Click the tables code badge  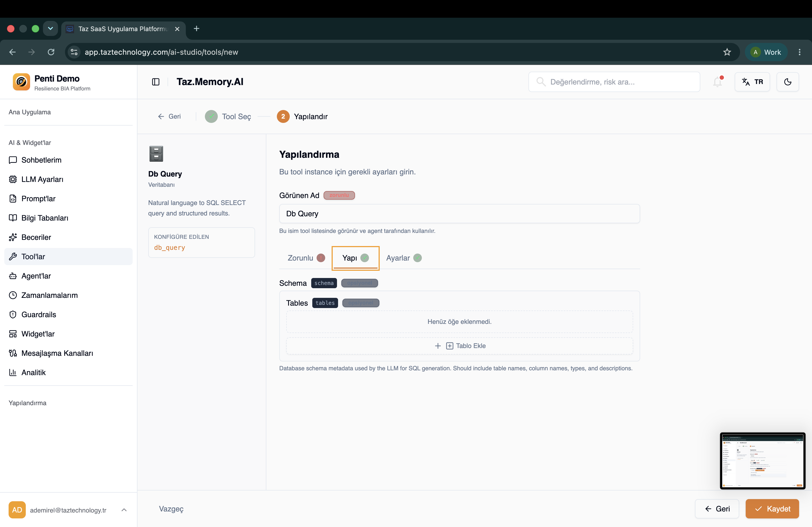[x=325, y=303]
